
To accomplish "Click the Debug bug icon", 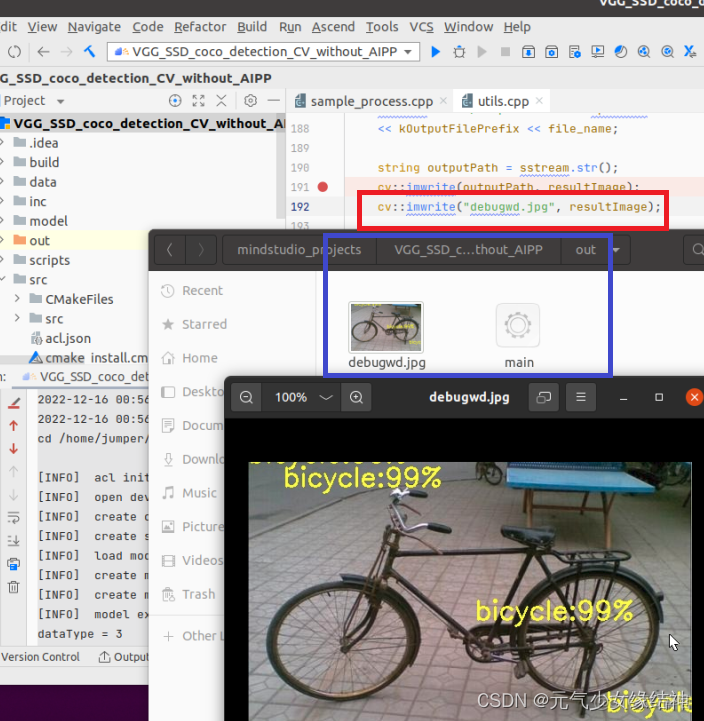I will tap(459, 52).
